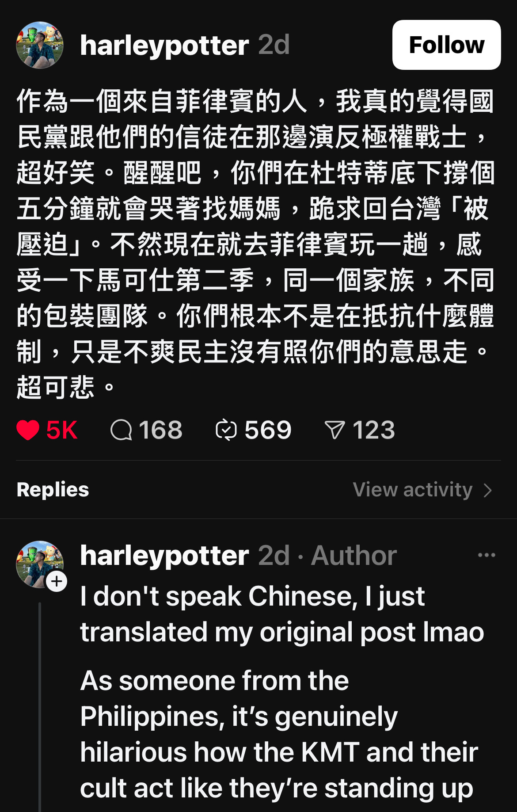Tap the 168 replies count
The image size is (517, 812).
click(160, 430)
